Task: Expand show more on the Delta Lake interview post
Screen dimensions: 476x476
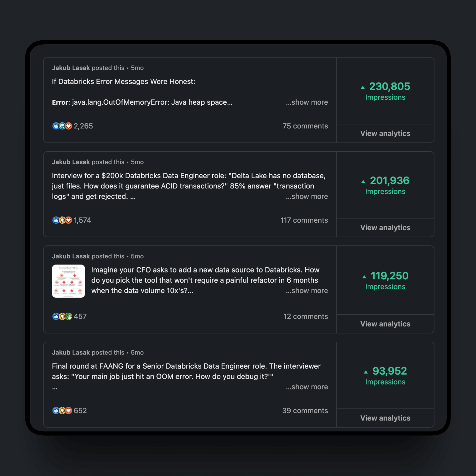Action: pyautogui.click(x=307, y=196)
